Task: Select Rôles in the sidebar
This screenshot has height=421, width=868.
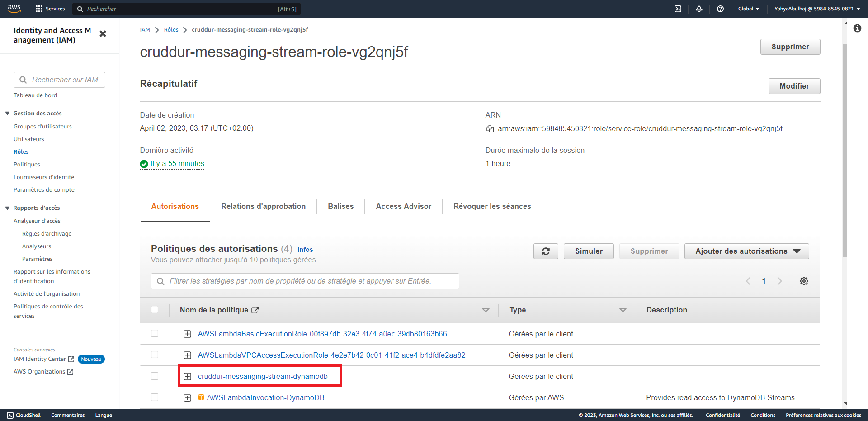Action: (x=21, y=152)
